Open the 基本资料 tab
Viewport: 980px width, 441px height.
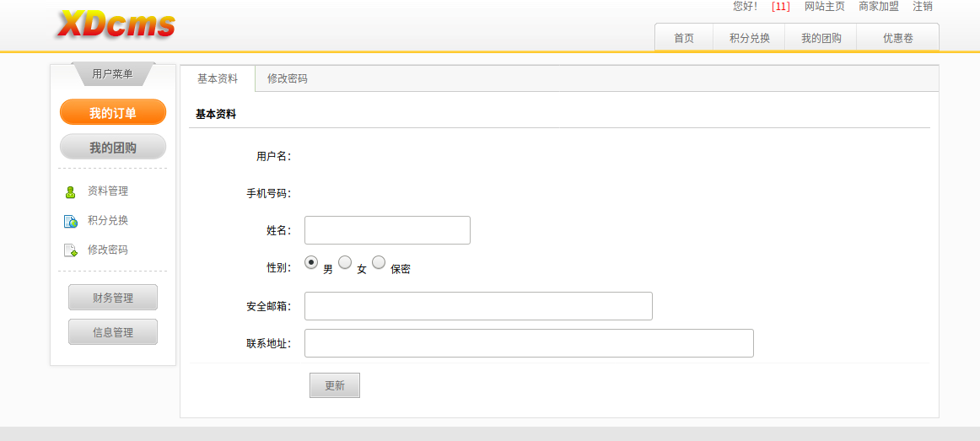click(218, 78)
